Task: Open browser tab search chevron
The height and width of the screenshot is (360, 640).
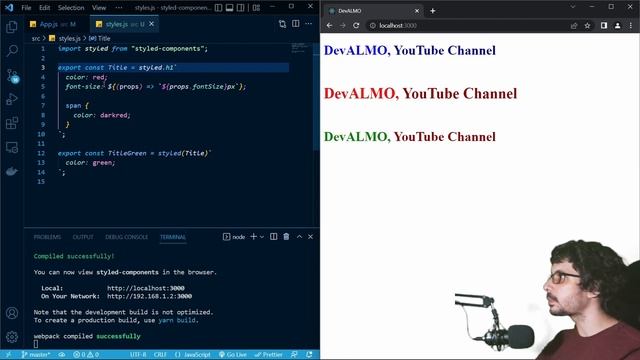Action: (573, 7)
